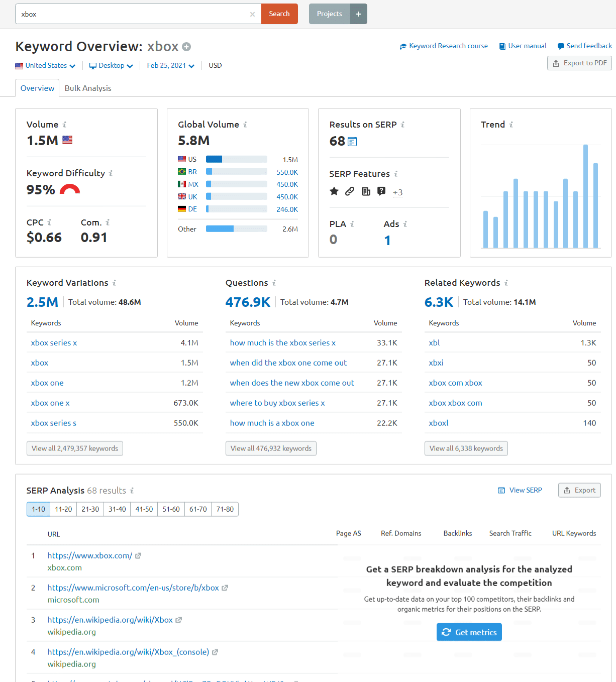Click the plus button beside Projects
This screenshot has width=616, height=682.
[359, 14]
